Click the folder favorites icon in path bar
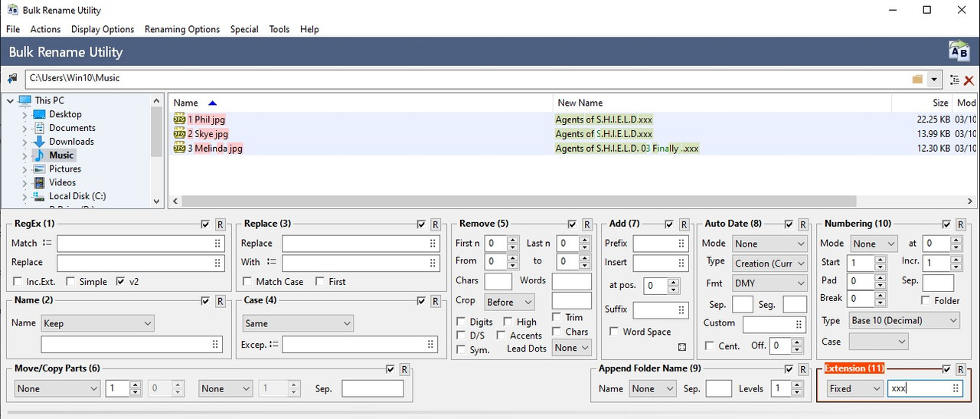 click(x=917, y=79)
